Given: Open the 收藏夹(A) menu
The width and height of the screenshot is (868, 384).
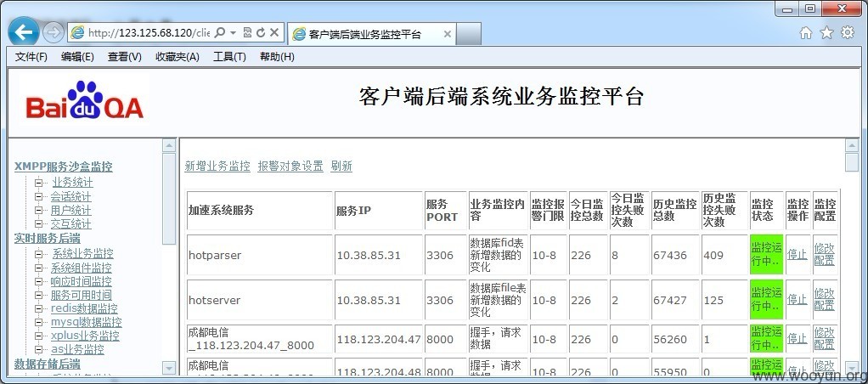Looking at the screenshot, I should (178, 57).
